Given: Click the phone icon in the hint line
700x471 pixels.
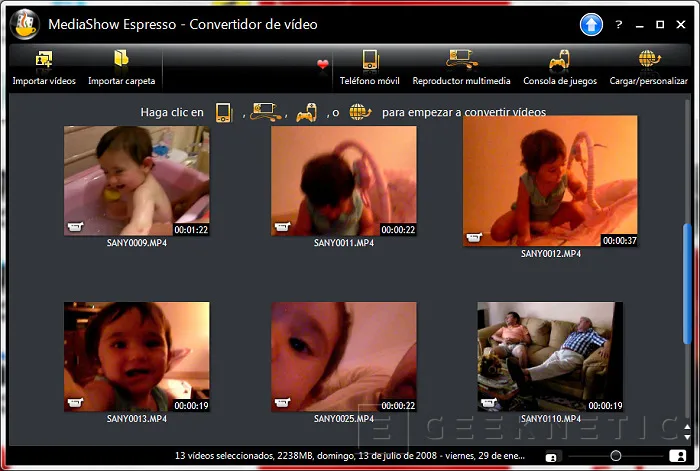Looking at the screenshot, I should pos(224,113).
